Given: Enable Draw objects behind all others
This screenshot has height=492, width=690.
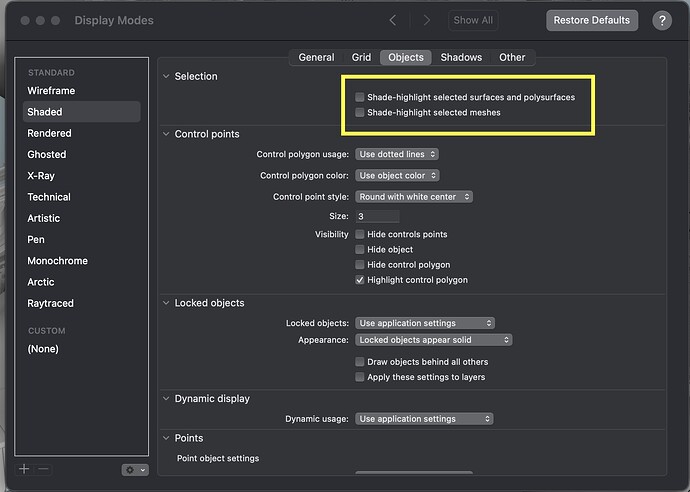Looking at the screenshot, I should (360, 362).
